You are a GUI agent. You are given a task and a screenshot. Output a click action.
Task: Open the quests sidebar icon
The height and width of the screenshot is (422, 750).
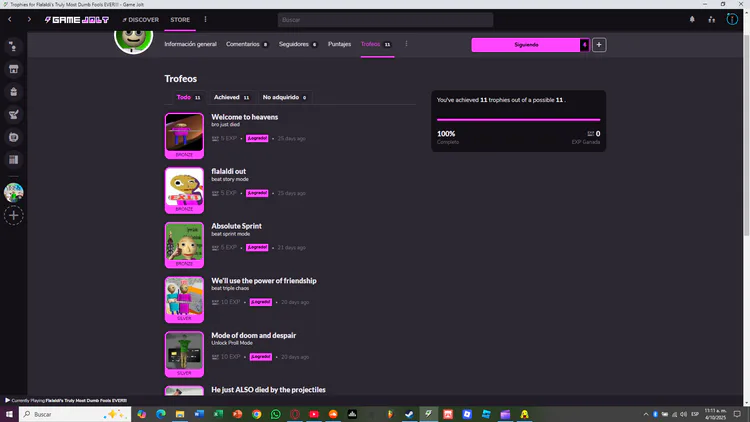coord(13,114)
